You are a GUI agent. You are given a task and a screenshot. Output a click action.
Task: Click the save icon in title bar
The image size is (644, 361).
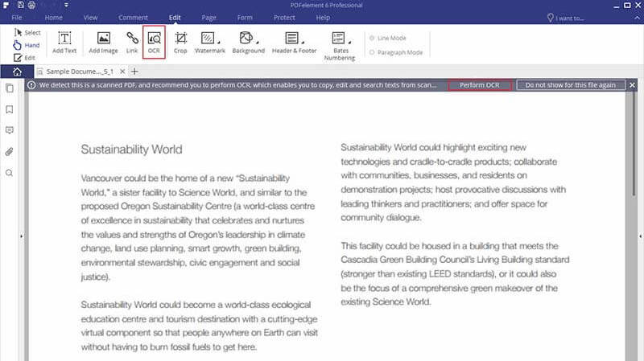[x=21, y=6]
